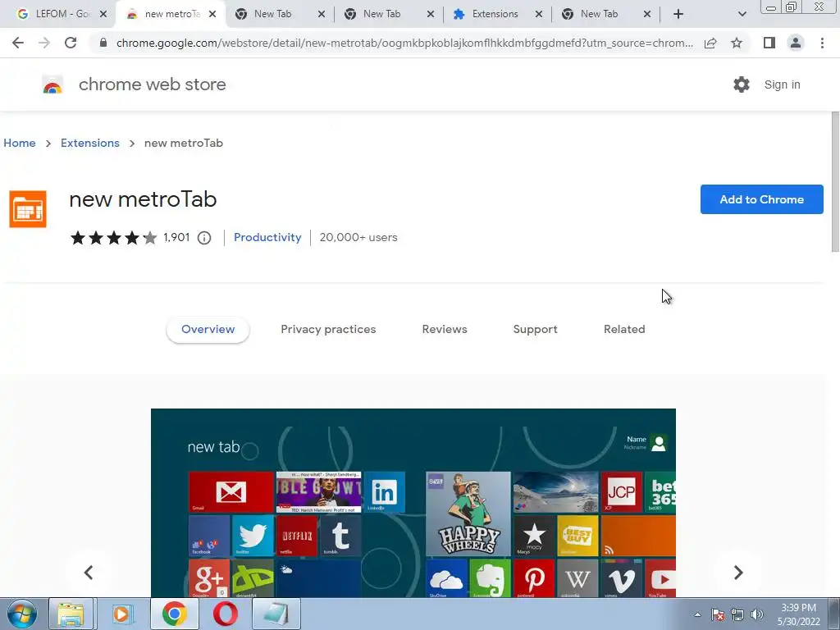The width and height of the screenshot is (840, 630).
Task: Open the Privacy practices tab
Action: (x=328, y=330)
